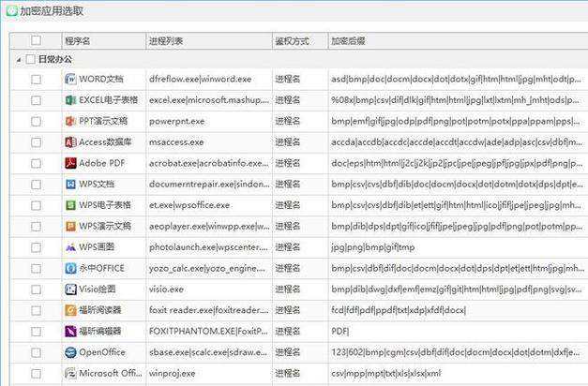Click the Access数据库 program icon
The width and height of the screenshot is (588, 386).
pos(70,142)
